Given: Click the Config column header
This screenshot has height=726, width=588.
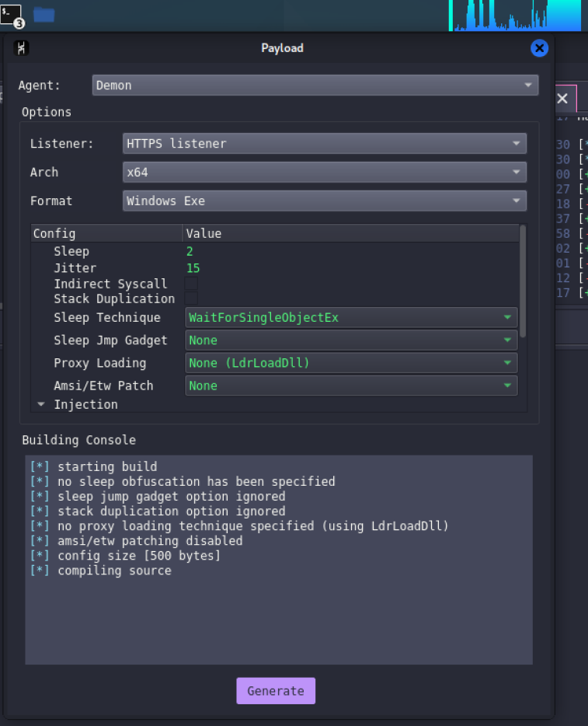Looking at the screenshot, I should click(x=107, y=233).
